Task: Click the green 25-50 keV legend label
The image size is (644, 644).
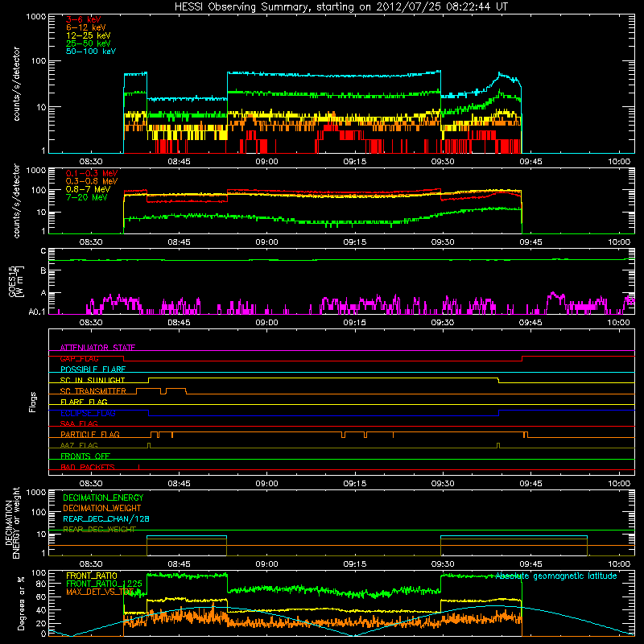Action: tap(88, 43)
